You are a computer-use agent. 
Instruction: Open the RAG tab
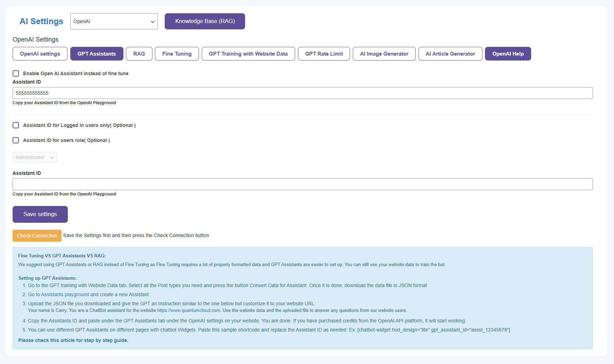pos(139,54)
